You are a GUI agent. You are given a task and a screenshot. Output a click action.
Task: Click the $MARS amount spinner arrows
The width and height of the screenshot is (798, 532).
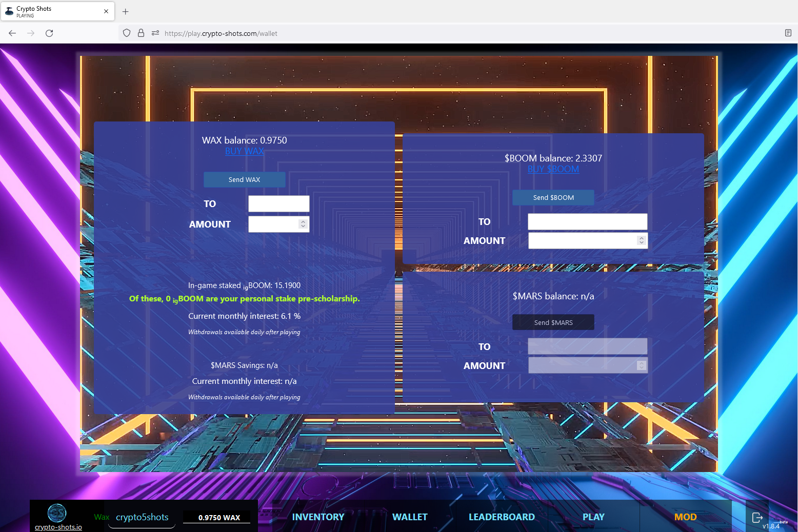(641, 365)
